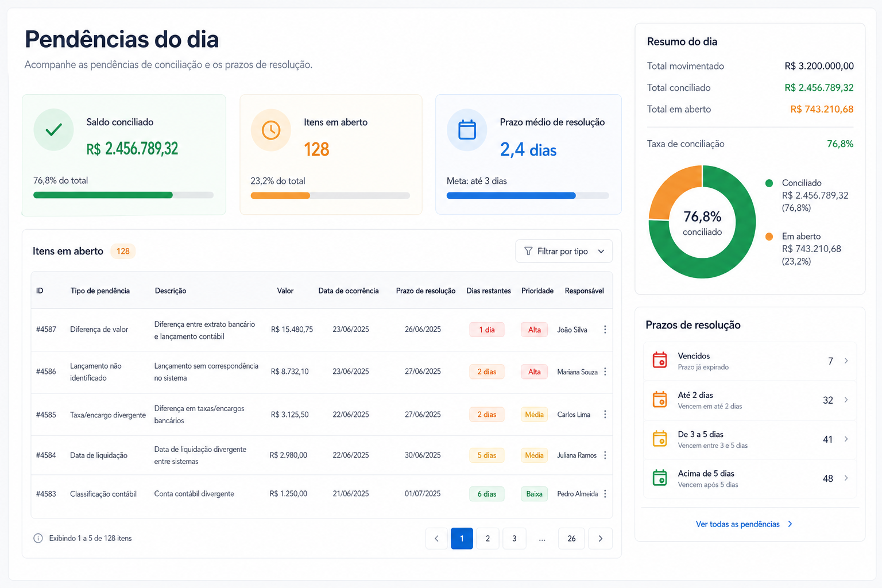Expand the Até 2 dias row chevron
The height and width of the screenshot is (588, 882).
click(846, 400)
